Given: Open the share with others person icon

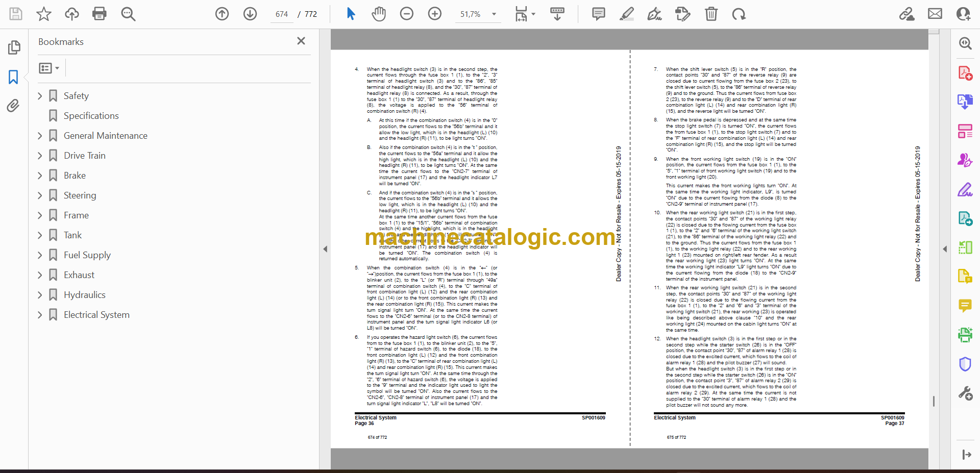Looking at the screenshot, I should point(963,14).
